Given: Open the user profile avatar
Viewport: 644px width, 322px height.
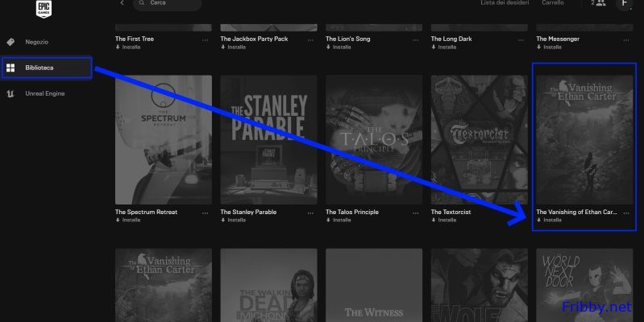Looking at the screenshot, I should 625,4.
